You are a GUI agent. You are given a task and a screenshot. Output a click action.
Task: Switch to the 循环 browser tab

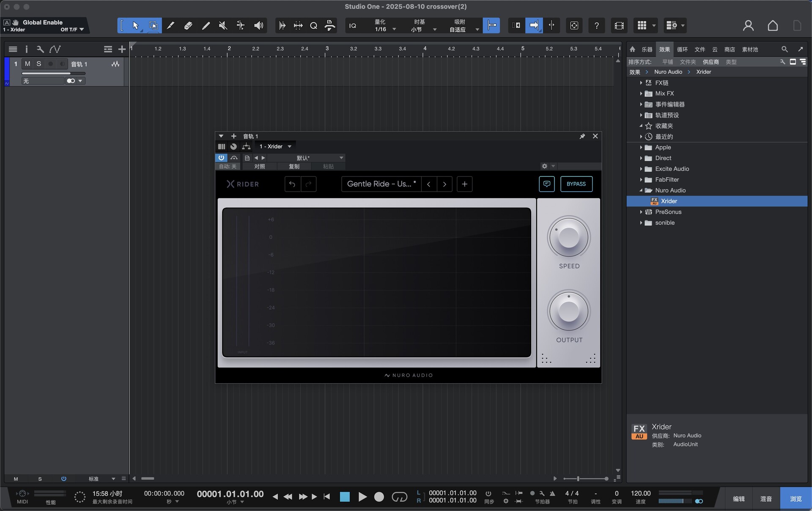click(x=682, y=49)
